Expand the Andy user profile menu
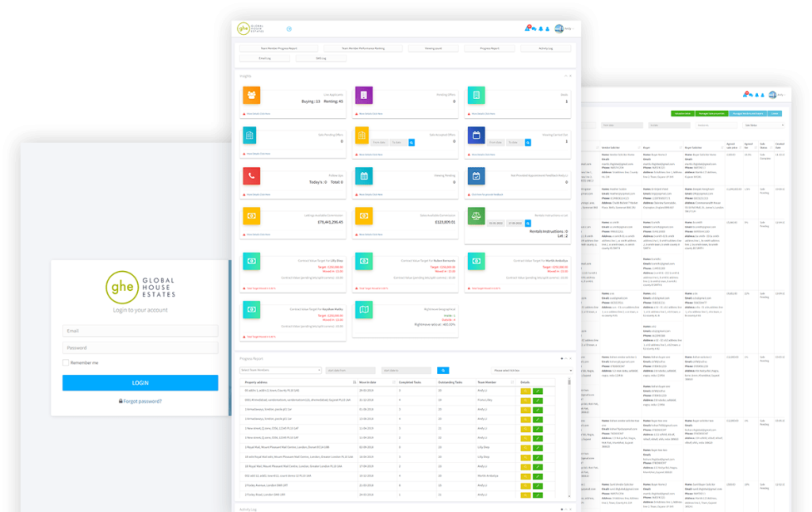This screenshot has width=812, height=512. click(564, 29)
